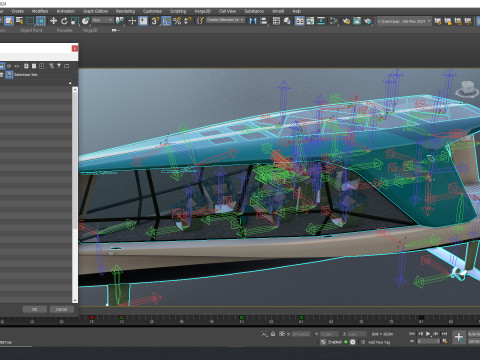The image size is (480, 360).
Task: Click the current frame number field
Action: pyautogui.click(x=429, y=341)
